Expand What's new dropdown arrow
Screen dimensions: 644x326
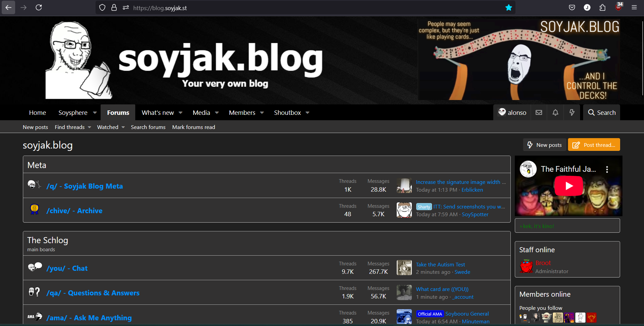[181, 113]
